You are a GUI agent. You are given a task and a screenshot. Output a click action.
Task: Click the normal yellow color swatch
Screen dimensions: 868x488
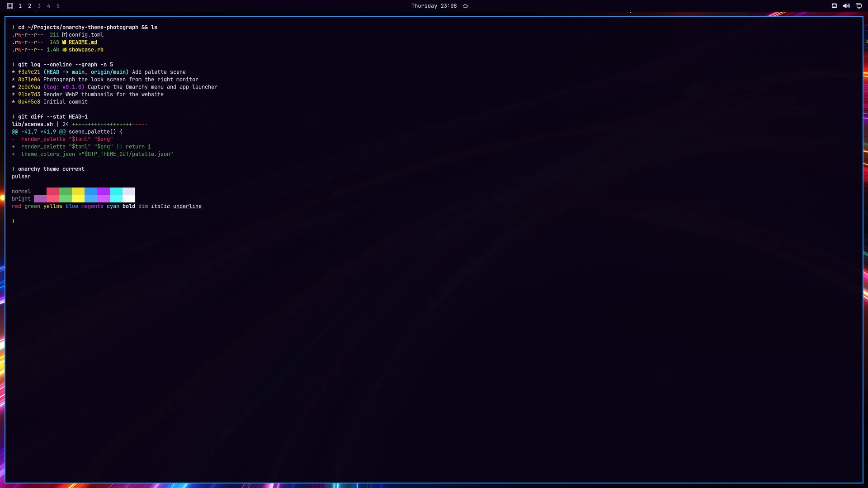pos(78,191)
